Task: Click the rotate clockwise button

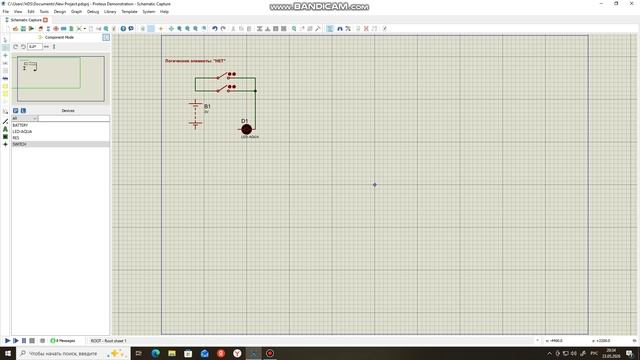Action: point(16,47)
